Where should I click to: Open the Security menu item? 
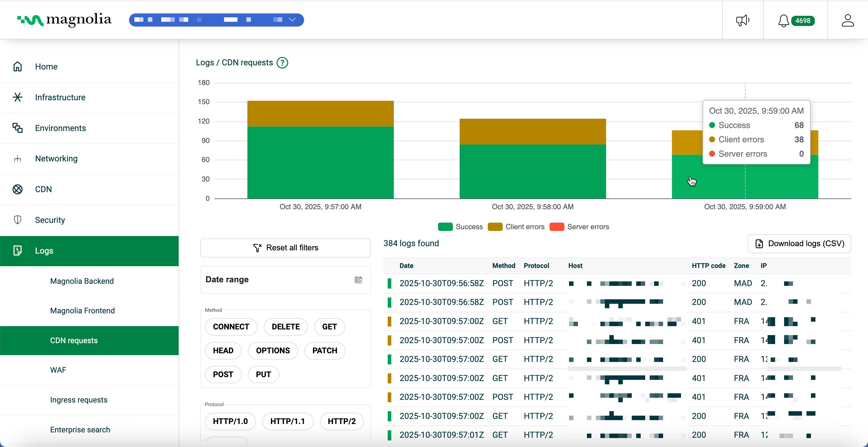click(x=89, y=220)
